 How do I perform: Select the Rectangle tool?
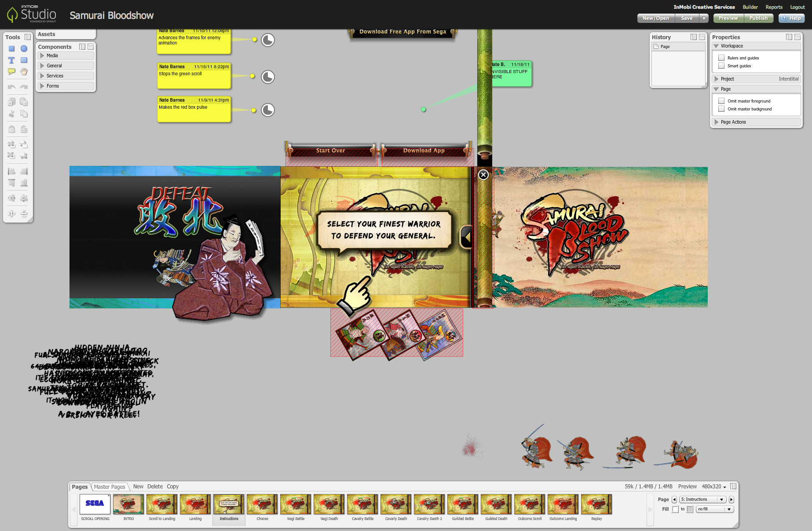12,48
